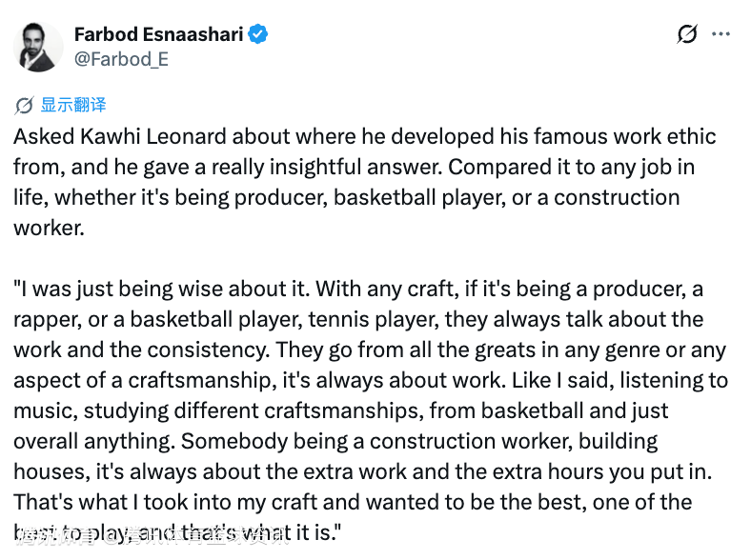Click the translate icon before 显示翻译
Image resolution: width=751 pixels, height=560 pixels.
(x=25, y=105)
